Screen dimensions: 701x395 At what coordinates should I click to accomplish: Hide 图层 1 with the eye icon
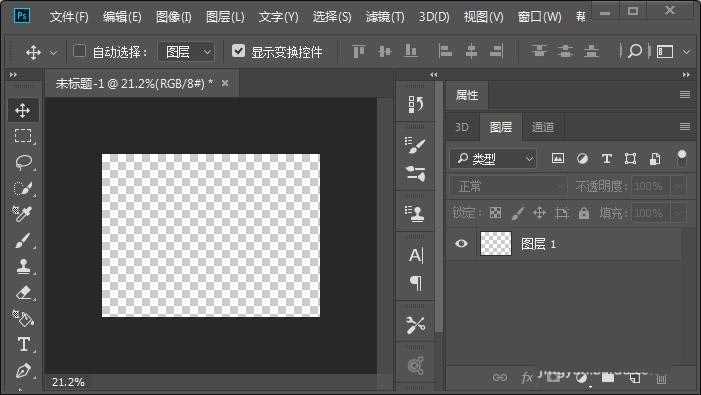pos(461,244)
